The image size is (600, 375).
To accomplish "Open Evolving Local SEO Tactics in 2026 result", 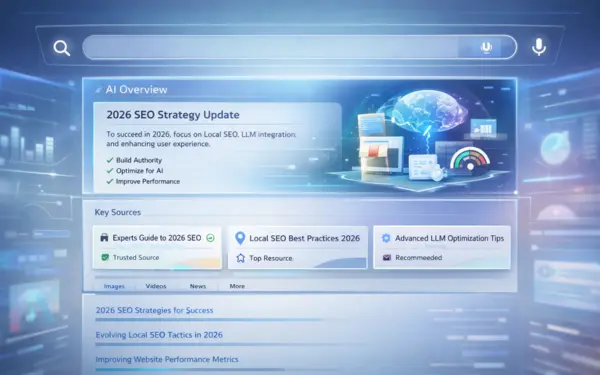I will click(159, 335).
